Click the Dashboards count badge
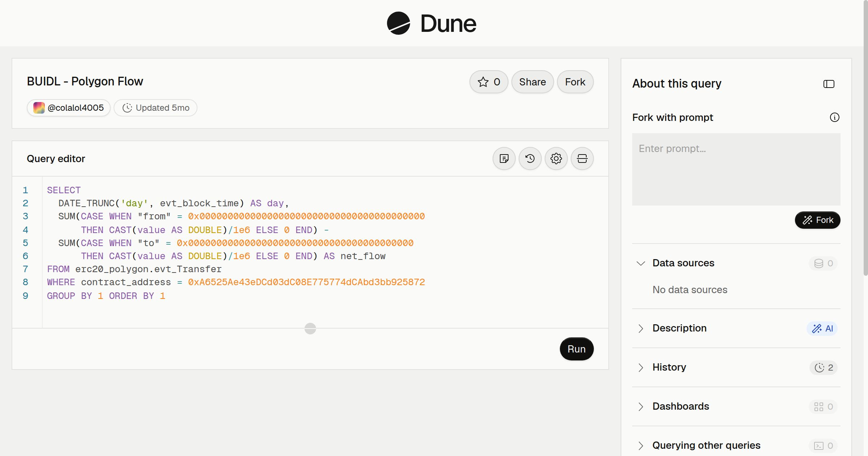Image resolution: width=868 pixels, height=456 pixels. pos(823,407)
